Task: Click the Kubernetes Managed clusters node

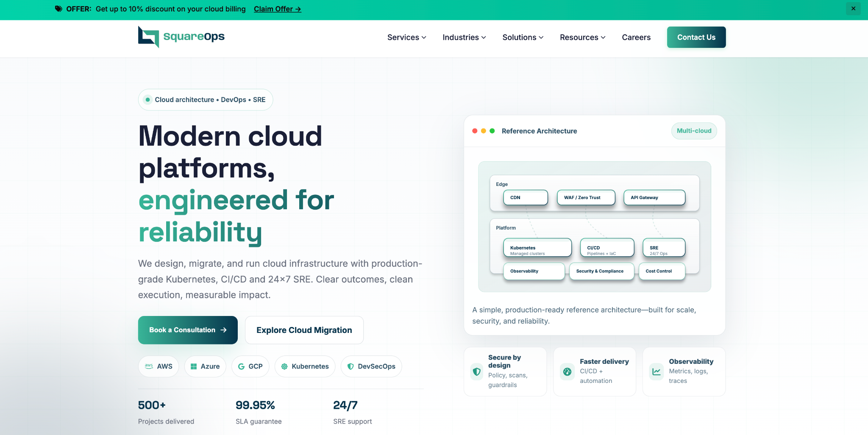Action: [537, 248]
